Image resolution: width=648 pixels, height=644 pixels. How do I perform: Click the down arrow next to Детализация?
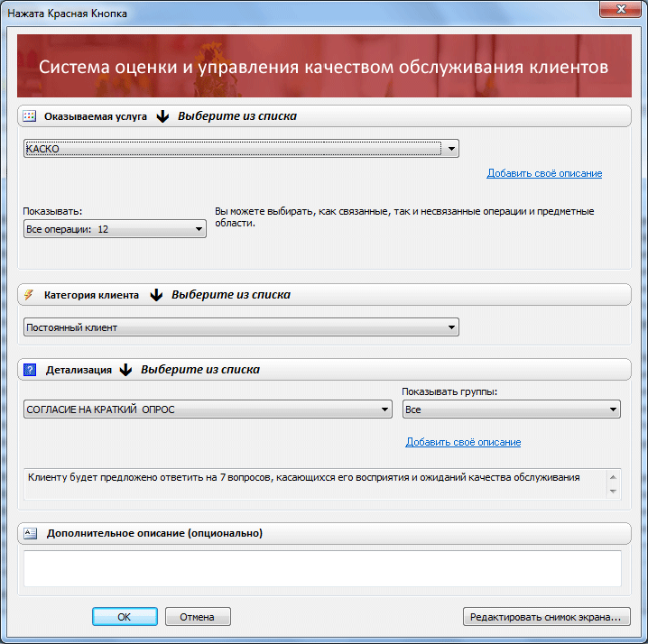click(125, 370)
